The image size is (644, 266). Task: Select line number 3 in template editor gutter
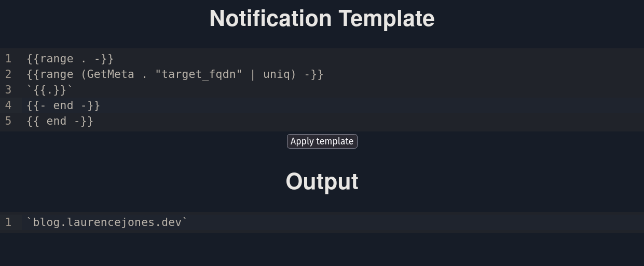click(x=8, y=90)
